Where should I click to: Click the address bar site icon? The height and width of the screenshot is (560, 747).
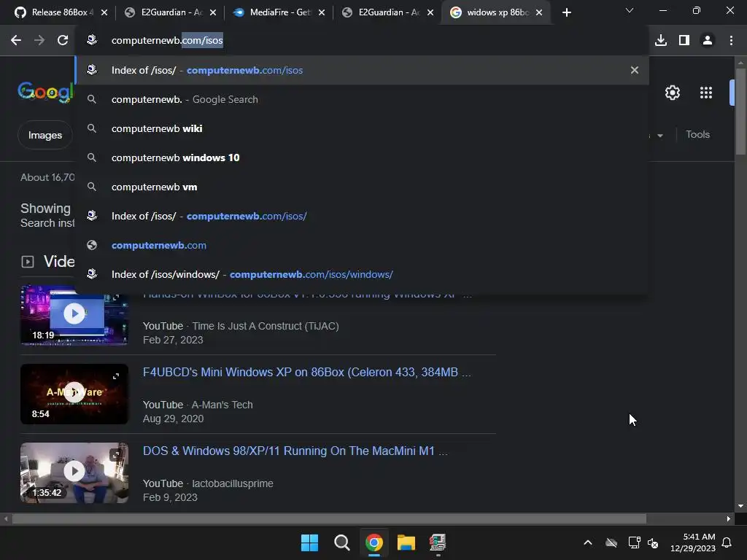tap(92, 41)
